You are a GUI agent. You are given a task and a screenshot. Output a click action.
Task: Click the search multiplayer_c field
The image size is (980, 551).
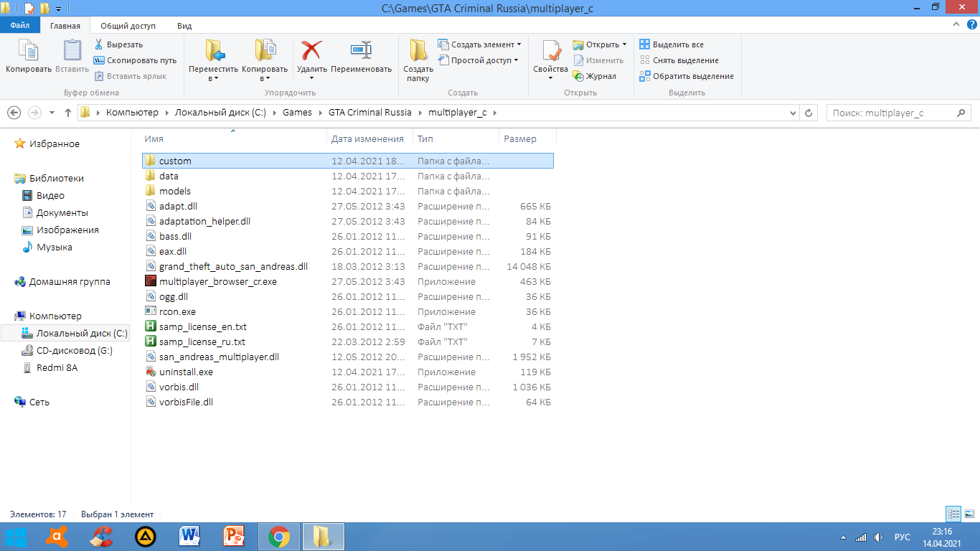point(898,113)
